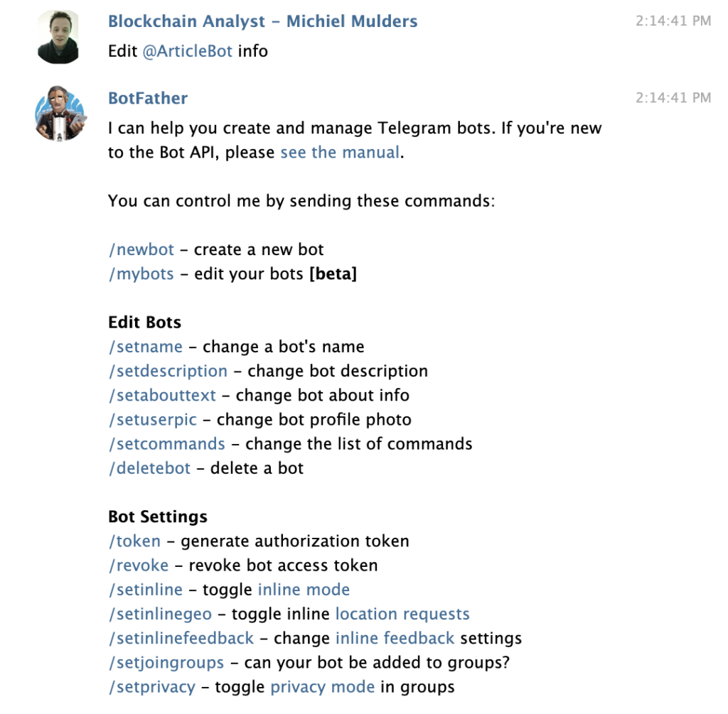This screenshot has height=714, width=728.
Task: Click Michiel Mulders' profile avatar
Action: point(57,37)
